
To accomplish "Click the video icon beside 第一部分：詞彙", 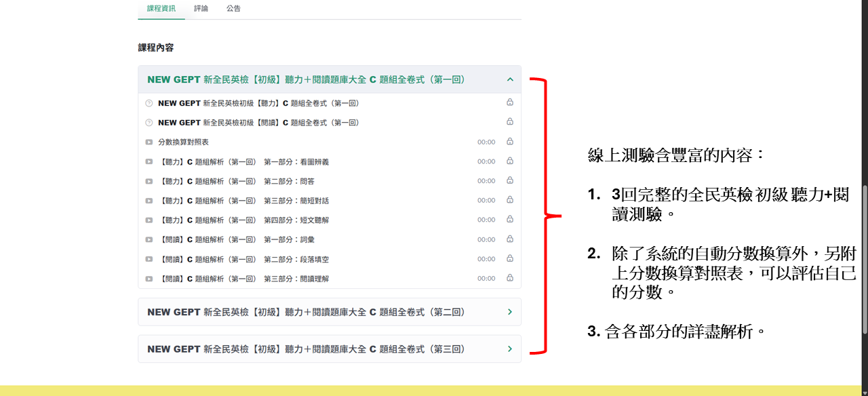I will pyautogui.click(x=149, y=239).
